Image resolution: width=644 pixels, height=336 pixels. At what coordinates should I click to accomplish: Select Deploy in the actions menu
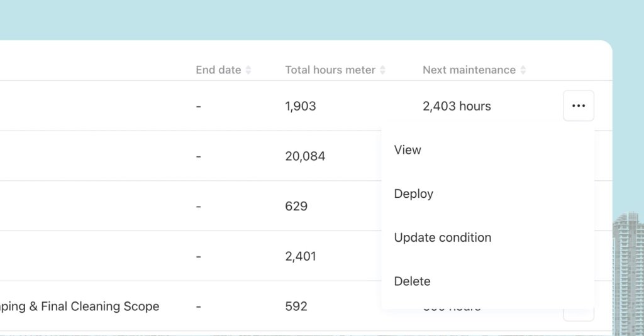413,194
